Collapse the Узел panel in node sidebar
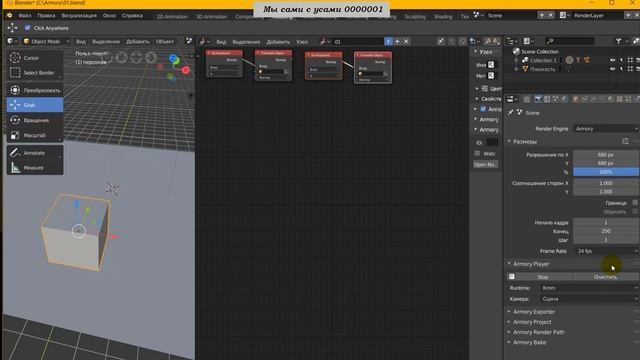 [x=486, y=52]
